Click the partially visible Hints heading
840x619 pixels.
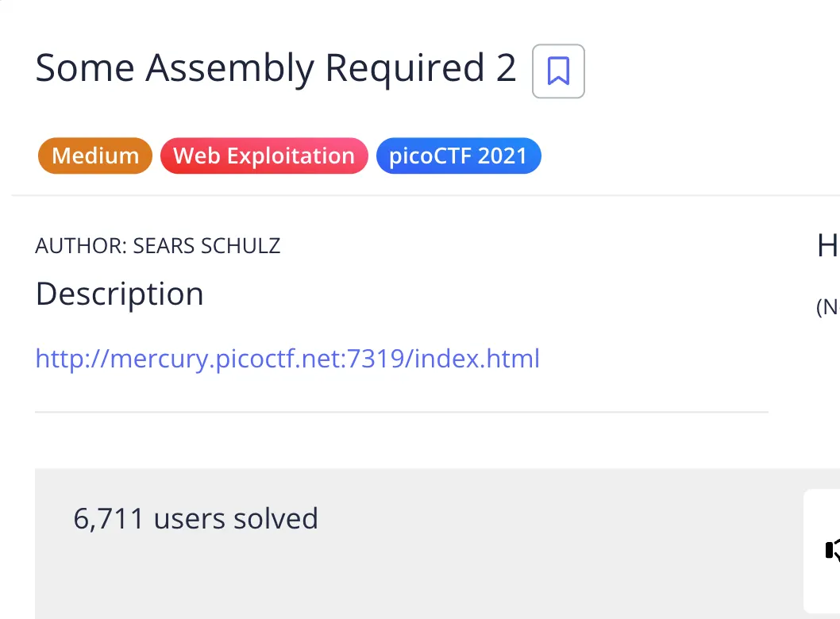pos(828,247)
